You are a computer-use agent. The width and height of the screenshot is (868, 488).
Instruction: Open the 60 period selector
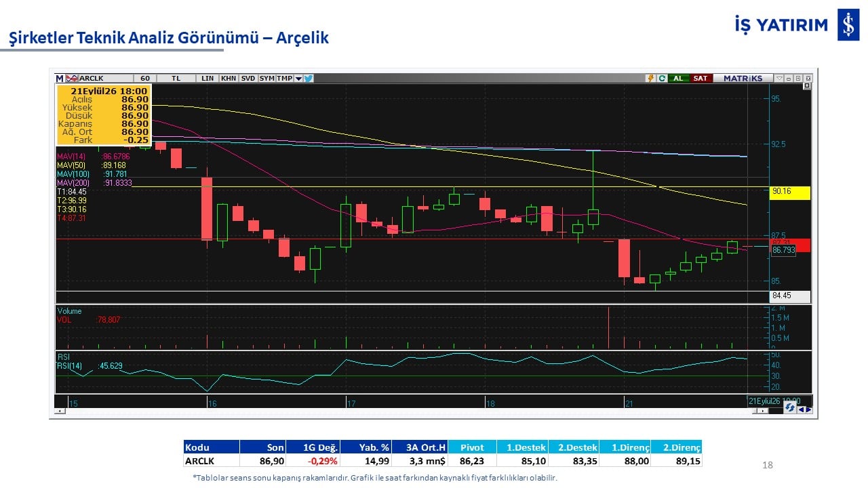click(x=145, y=79)
